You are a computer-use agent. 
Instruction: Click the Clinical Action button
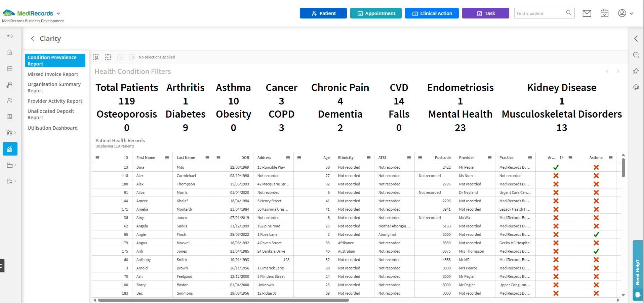[432, 13]
